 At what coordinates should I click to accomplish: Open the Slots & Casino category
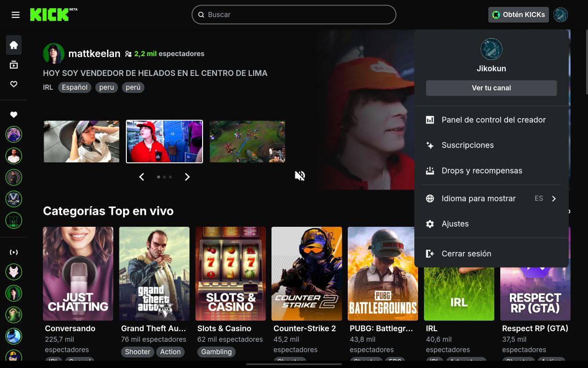[231, 274]
